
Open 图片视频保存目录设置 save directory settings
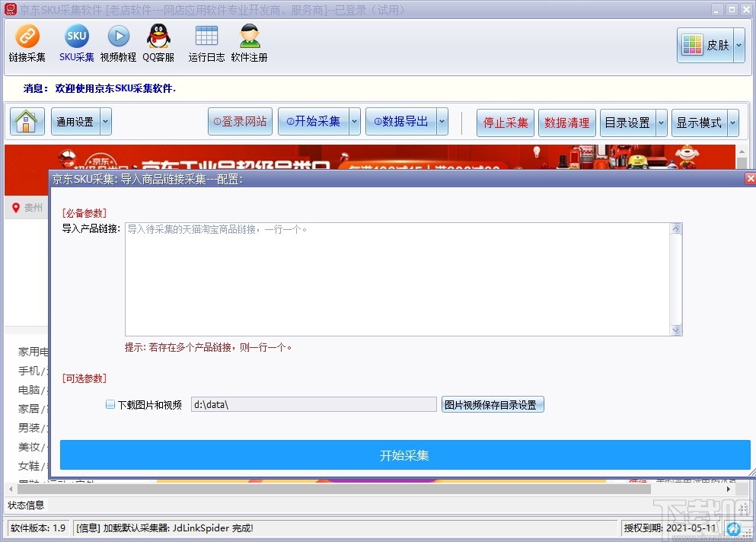[x=493, y=404]
